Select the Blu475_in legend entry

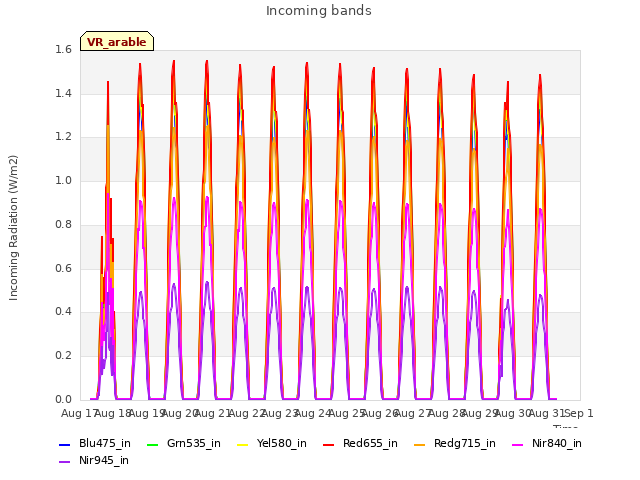[x=95, y=444]
